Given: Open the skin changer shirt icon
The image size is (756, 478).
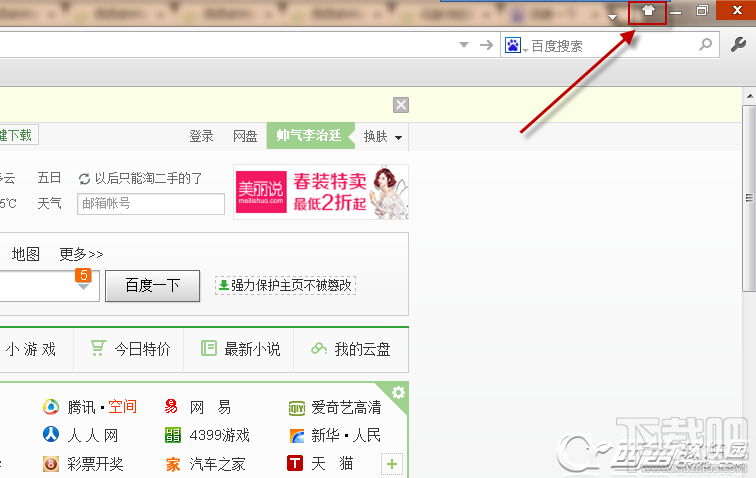Looking at the screenshot, I should pos(648,11).
